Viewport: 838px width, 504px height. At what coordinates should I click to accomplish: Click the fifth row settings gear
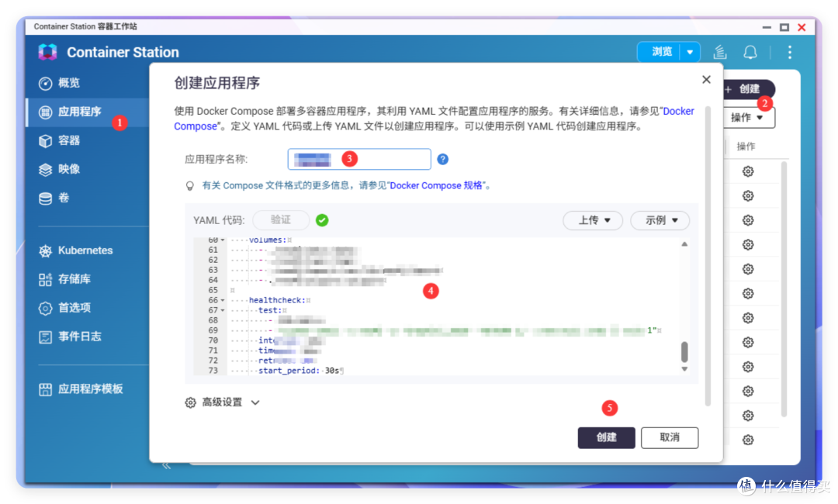tap(748, 269)
